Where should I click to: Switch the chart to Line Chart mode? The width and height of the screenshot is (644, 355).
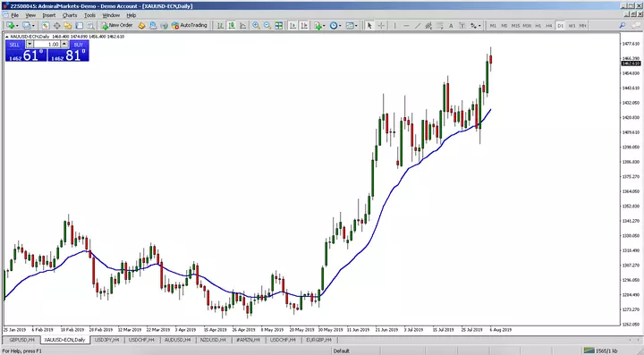click(x=243, y=25)
